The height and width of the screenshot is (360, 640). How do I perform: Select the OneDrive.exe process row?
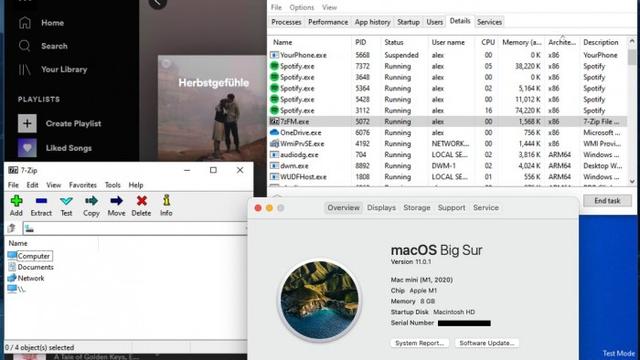(x=448, y=133)
